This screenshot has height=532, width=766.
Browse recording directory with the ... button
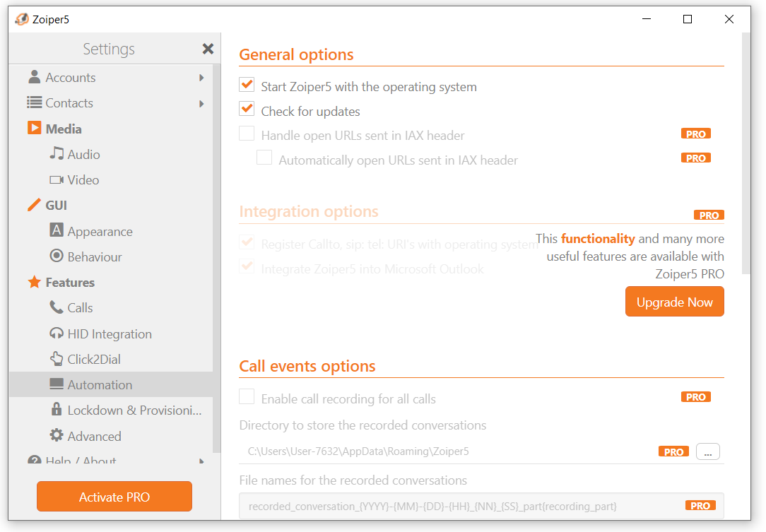[707, 451]
